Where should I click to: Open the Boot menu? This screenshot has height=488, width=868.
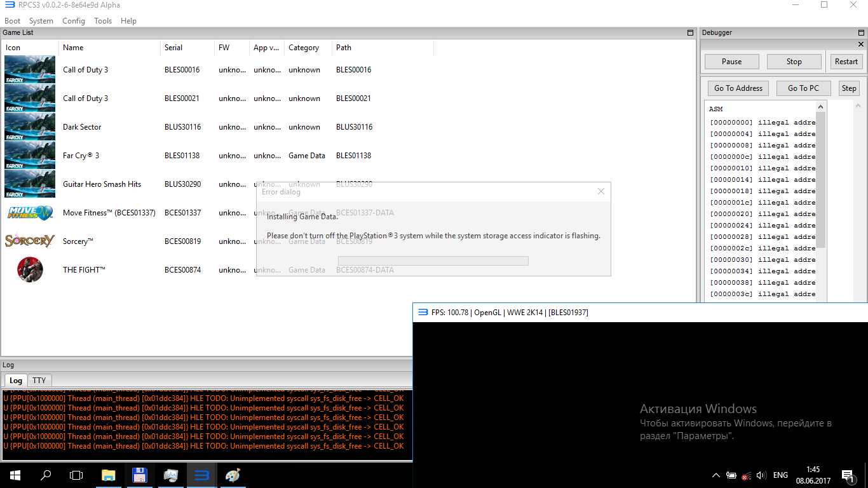coord(13,21)
